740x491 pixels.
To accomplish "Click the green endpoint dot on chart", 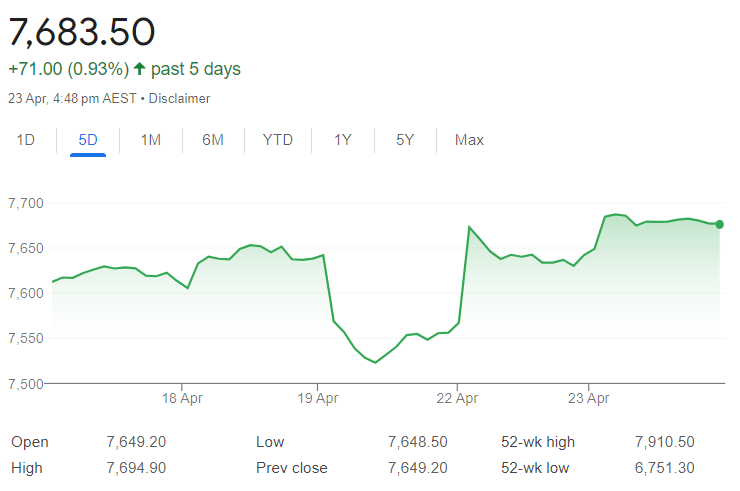I will pos(720,224).
